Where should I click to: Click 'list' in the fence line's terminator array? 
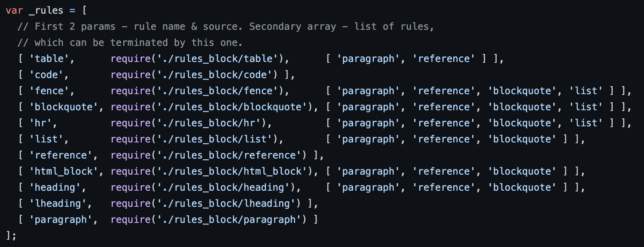tap(586, 91)
